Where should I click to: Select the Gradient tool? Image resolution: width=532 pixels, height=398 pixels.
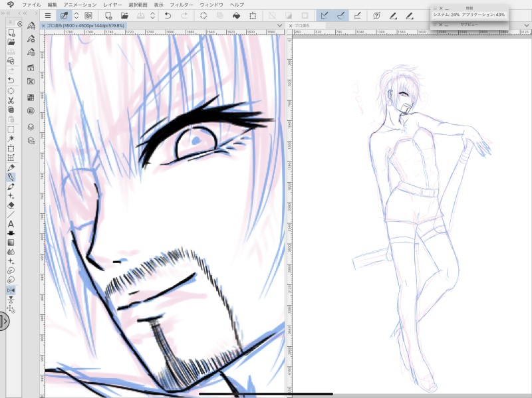[x=11, y=243]
